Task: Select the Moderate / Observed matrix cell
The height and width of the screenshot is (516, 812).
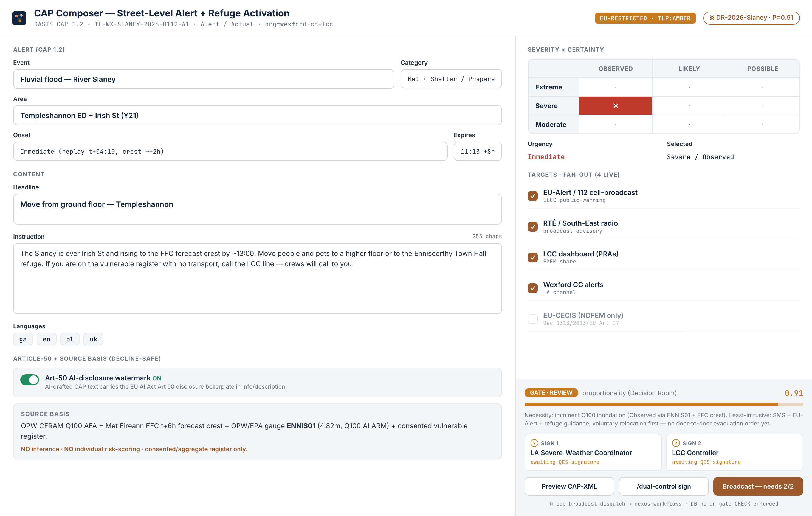Action: click(x=615, y=124)
